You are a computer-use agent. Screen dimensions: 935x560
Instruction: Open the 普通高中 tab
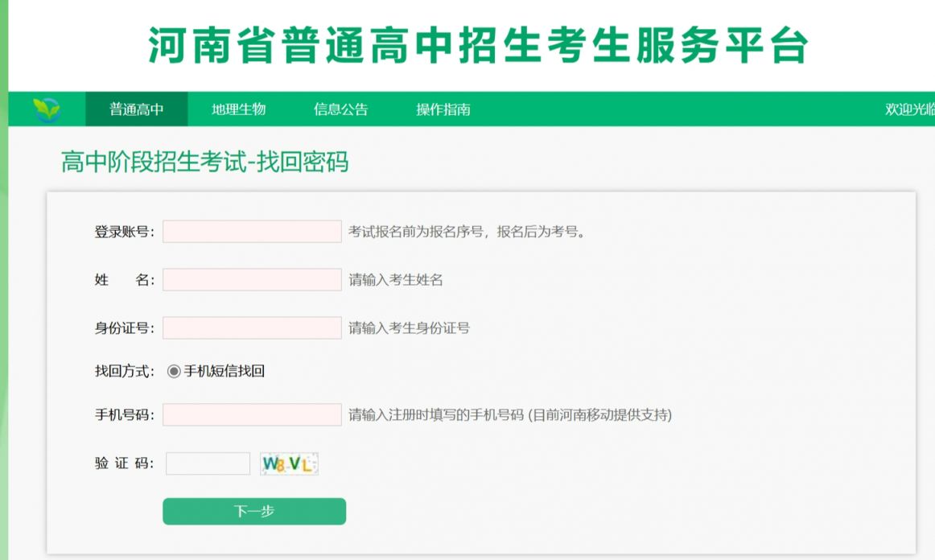[x=137, y=109]
